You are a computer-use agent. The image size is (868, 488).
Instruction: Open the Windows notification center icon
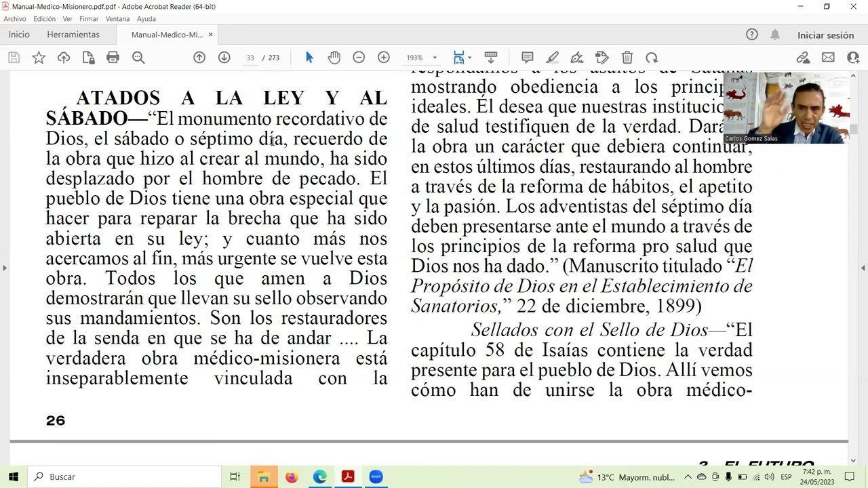point(850,477)
